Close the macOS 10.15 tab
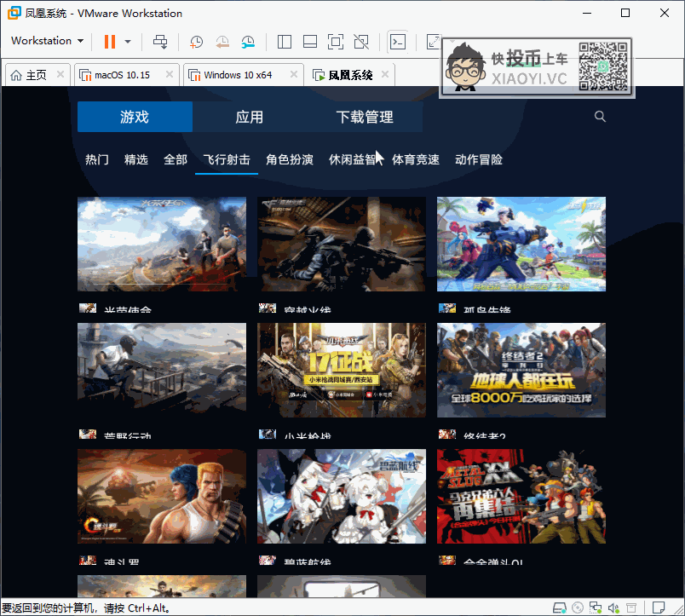The image size is (685, 616). [x=170, y=74]
